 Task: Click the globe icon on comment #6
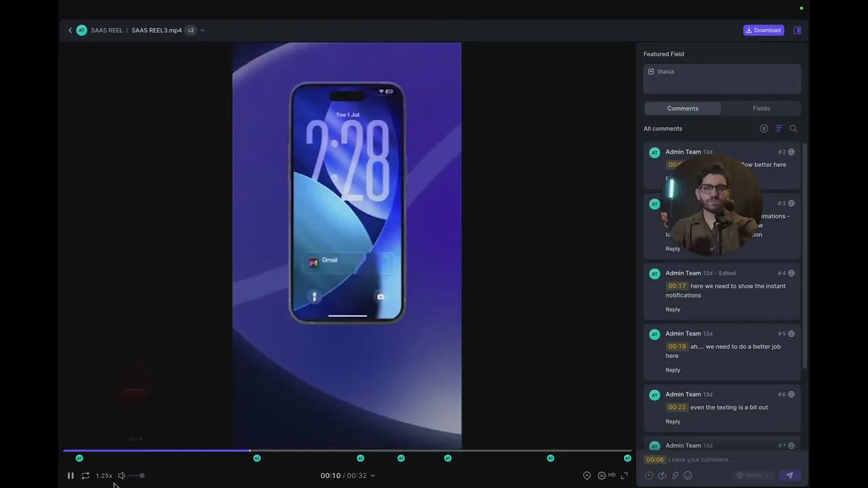pos(791,394)
